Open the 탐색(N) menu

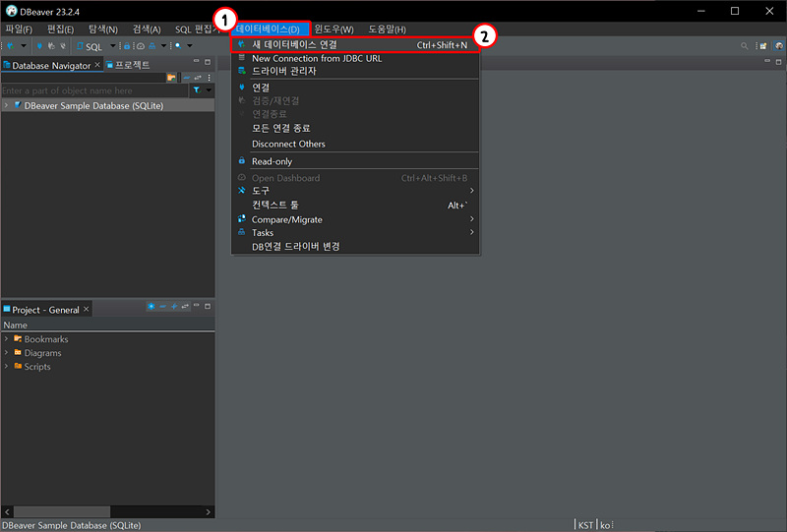click(103, 30)
